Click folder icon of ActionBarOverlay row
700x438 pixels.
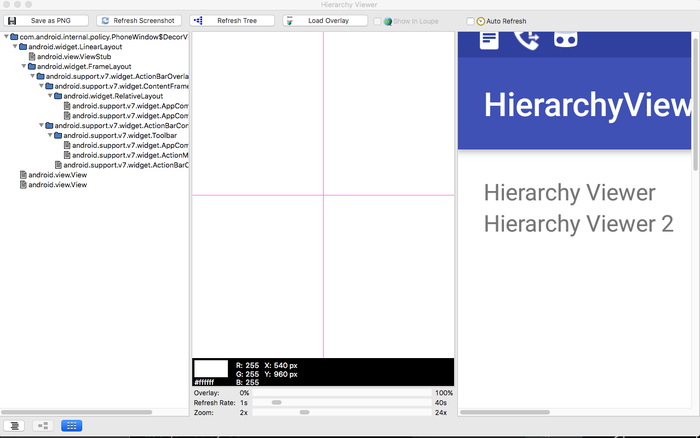click(41, 76)
